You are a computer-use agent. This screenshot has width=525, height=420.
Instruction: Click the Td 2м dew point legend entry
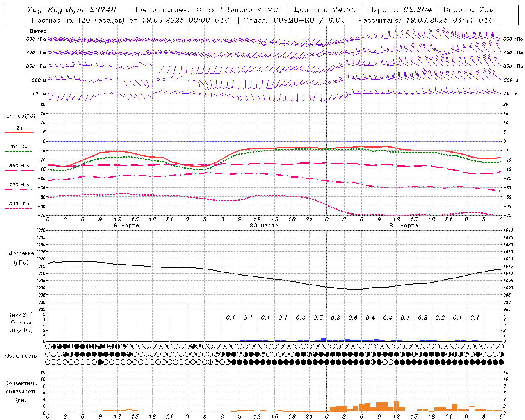pyautogui.click(x=19, y=147)
